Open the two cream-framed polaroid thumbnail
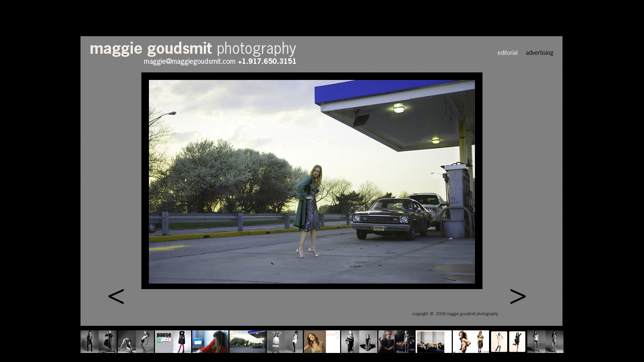This screenshot has width=644, height=362. tap(508, 342)
